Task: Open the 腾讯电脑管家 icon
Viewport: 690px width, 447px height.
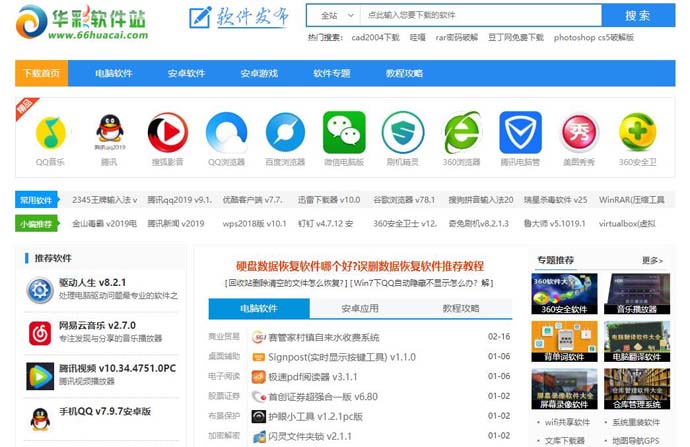Action: point(520,132)
